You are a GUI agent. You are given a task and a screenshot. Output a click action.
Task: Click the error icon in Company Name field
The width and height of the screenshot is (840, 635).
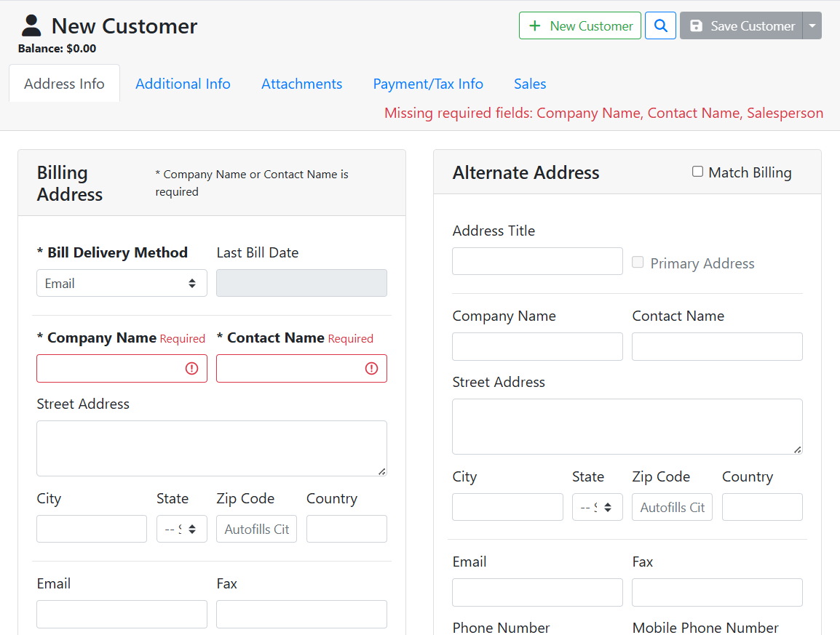coord(191,369)
